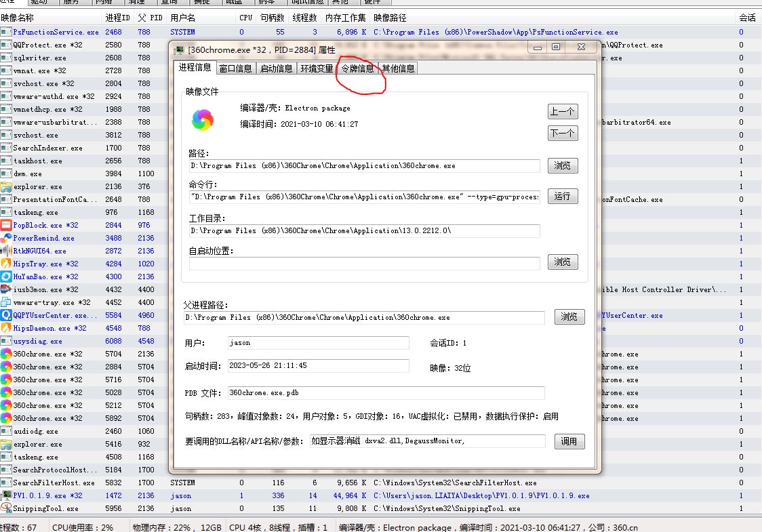Click the PV1.0.1.9.exe monitor icon
Viewport: 762px width, 532px height.
coord(6,495)
